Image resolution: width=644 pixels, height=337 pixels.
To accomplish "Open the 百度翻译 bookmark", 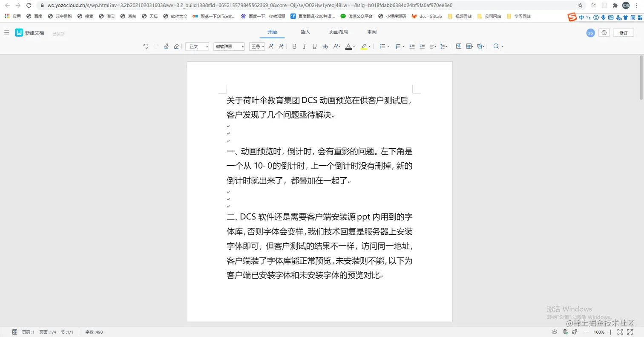I will click(312, 16).
